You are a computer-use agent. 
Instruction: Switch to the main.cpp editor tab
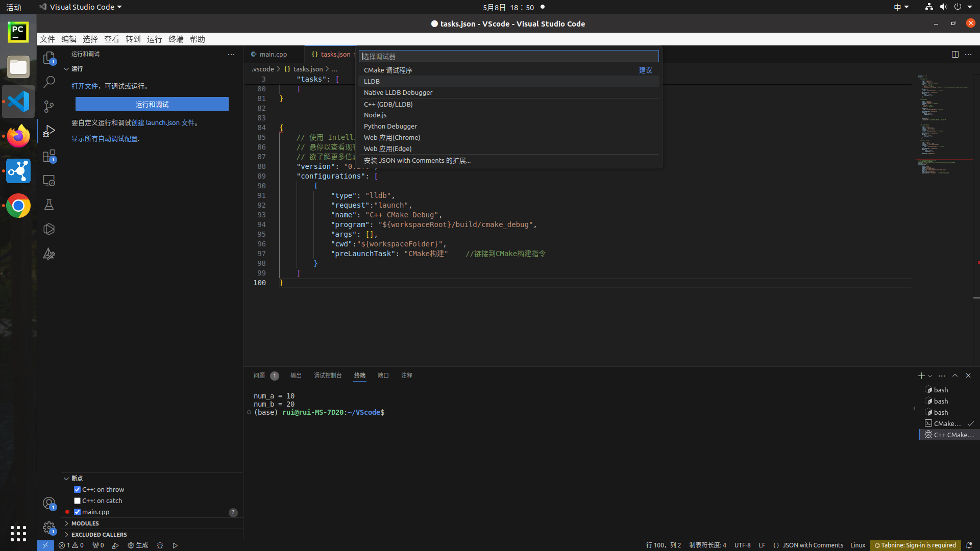(x=274, y=54)
